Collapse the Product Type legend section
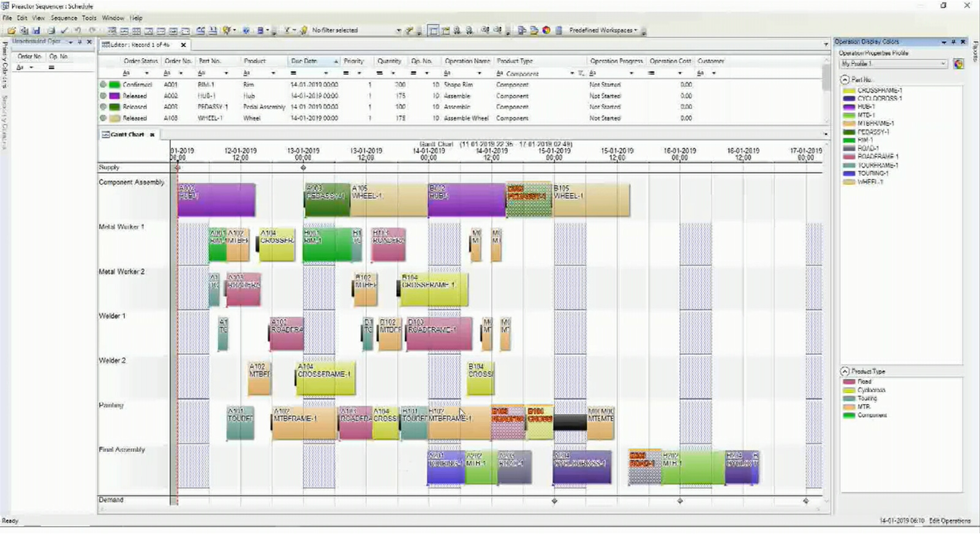Image resolution: width=980 pixels, height=551 pixels. pos(845,371)
